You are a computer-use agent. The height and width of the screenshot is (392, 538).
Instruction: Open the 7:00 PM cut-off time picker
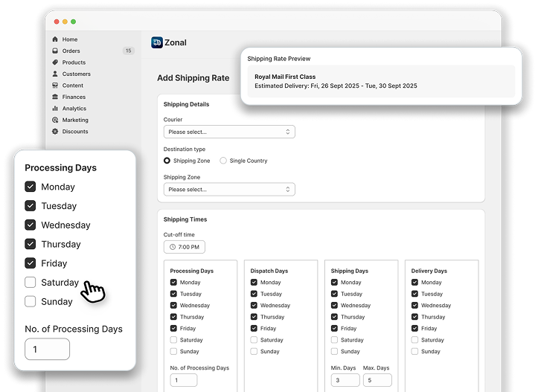click(x=185, y=247)
